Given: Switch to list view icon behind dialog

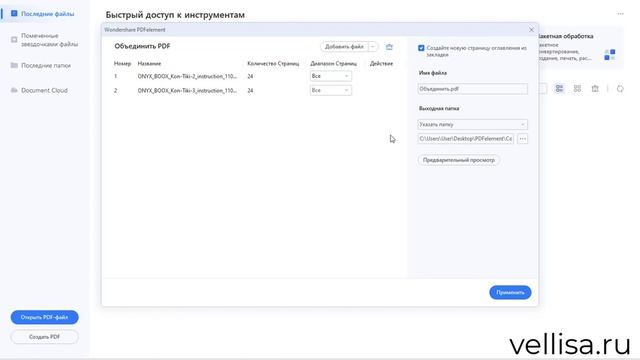Looking at the screenshot, I should point(559,89).
